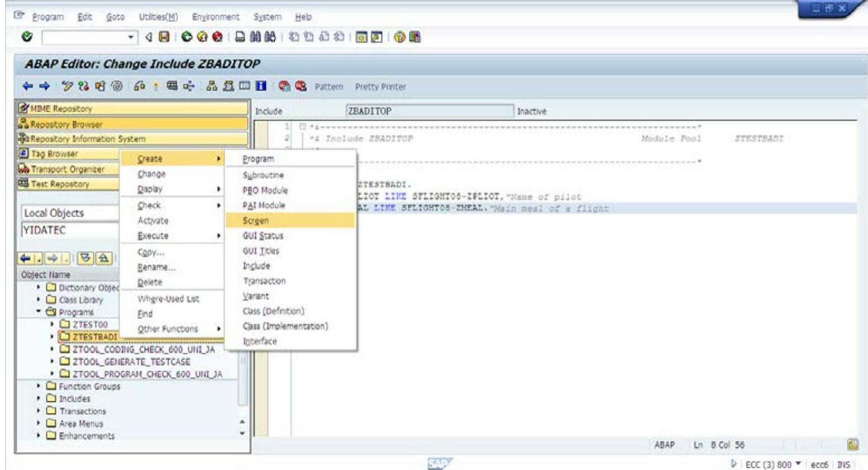868x470 pixels.
Task: Open Help via the yellow question icon
Action: pyautogui.click(x=399, y=37)
